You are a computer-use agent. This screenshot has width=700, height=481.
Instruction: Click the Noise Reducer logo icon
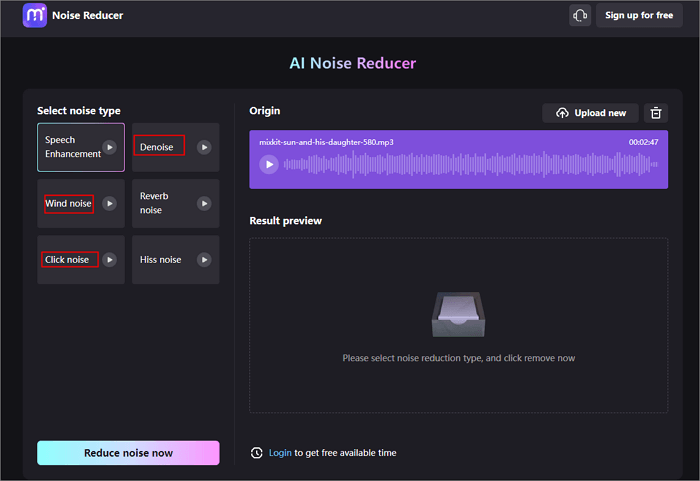35,15
